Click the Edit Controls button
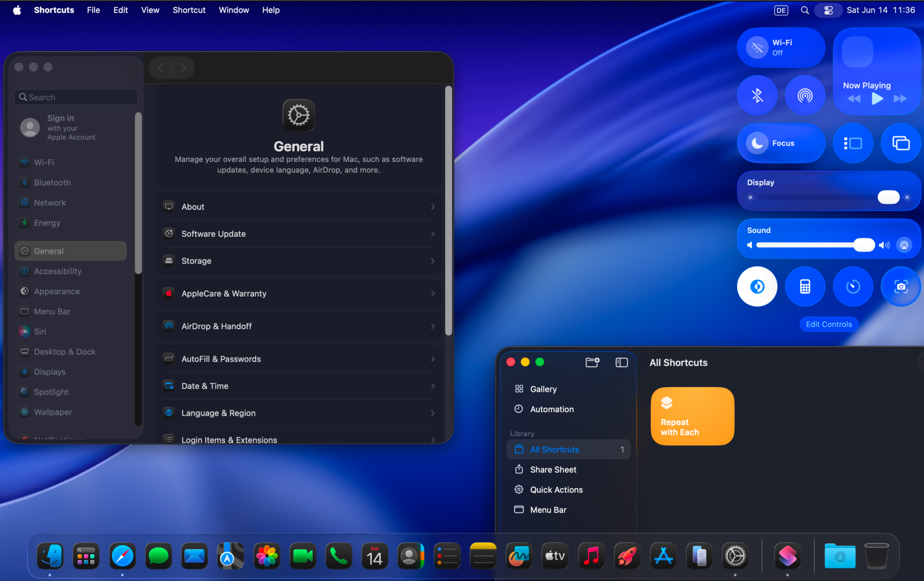924x581 pixels. pyautogui.click(x=829, y=324)
